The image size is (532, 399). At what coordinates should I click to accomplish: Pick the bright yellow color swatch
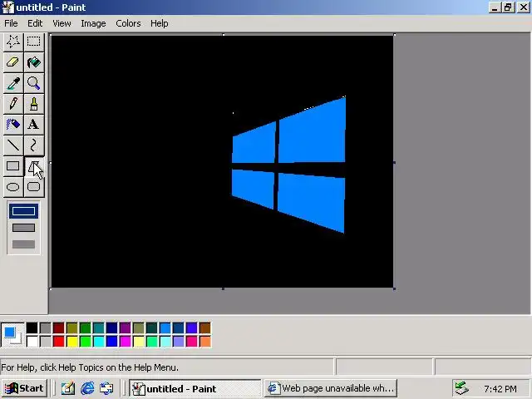click(72, 342)
